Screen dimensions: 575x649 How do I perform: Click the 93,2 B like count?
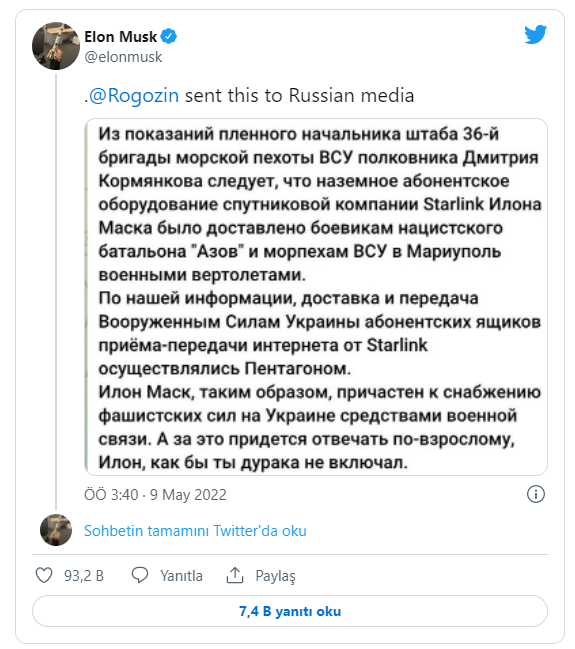(84, 576)
